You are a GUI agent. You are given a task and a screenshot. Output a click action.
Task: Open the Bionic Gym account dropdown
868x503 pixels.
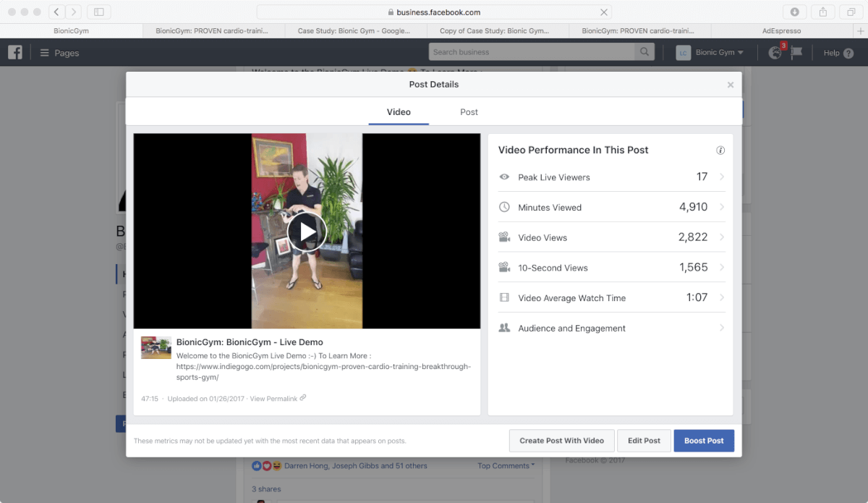pos(719,53)
